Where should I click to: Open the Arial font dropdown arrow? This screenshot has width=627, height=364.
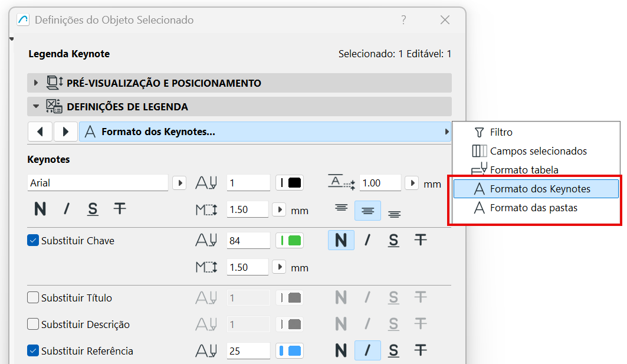[x=179, y=183]
